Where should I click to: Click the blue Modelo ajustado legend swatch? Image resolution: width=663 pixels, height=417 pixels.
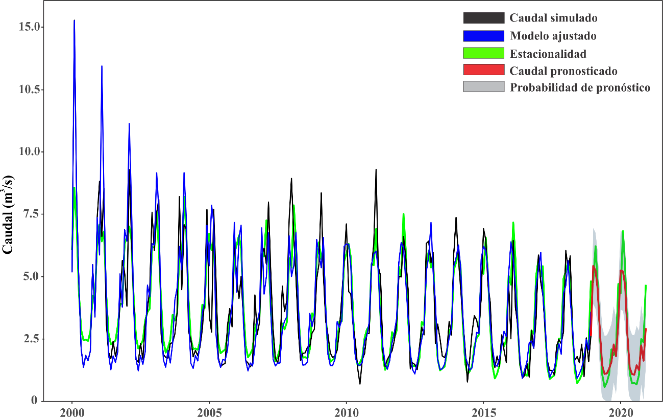[x=483, y=36]
